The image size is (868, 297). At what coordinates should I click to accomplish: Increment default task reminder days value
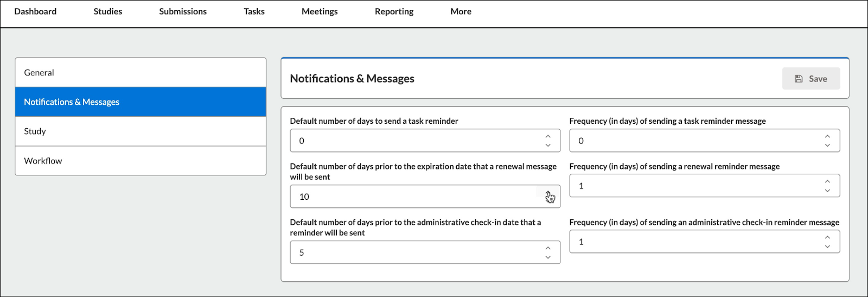pos(548,137)
